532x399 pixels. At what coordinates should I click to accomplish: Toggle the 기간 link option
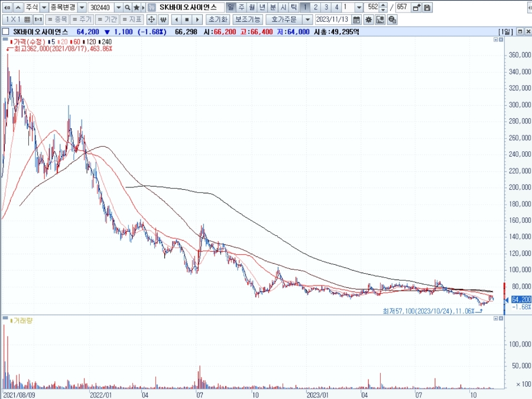pos(107,20)
